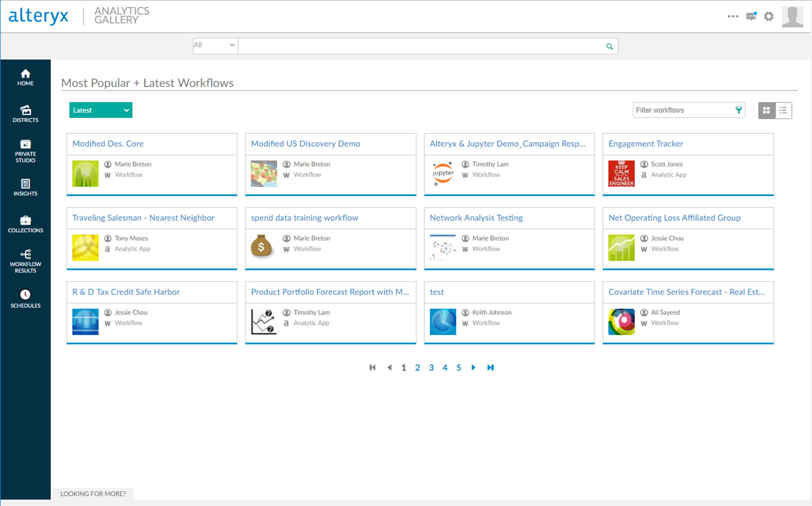Go to page 2
812x506 pixels.
[x=417, y=368]
